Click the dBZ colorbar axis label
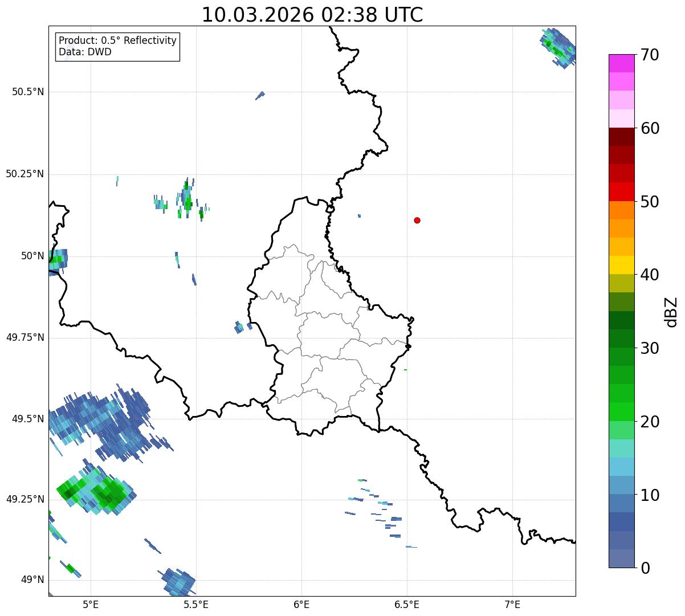Screen dimensions: 685x616 [x=671, y=311]
